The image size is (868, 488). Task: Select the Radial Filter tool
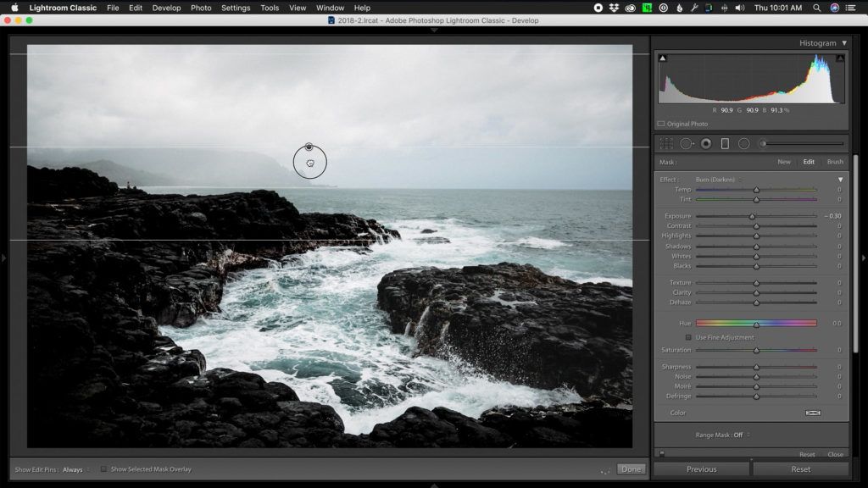(744, 143)
